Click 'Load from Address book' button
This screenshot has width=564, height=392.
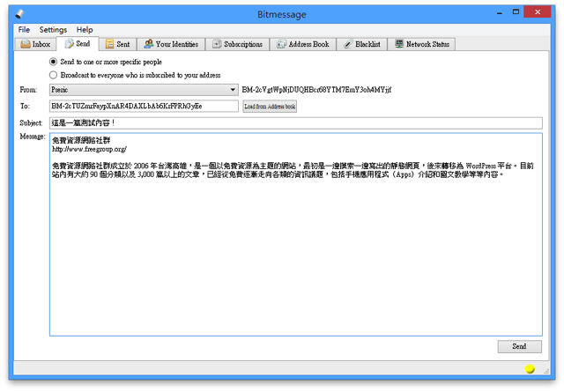tap(270, 107)
